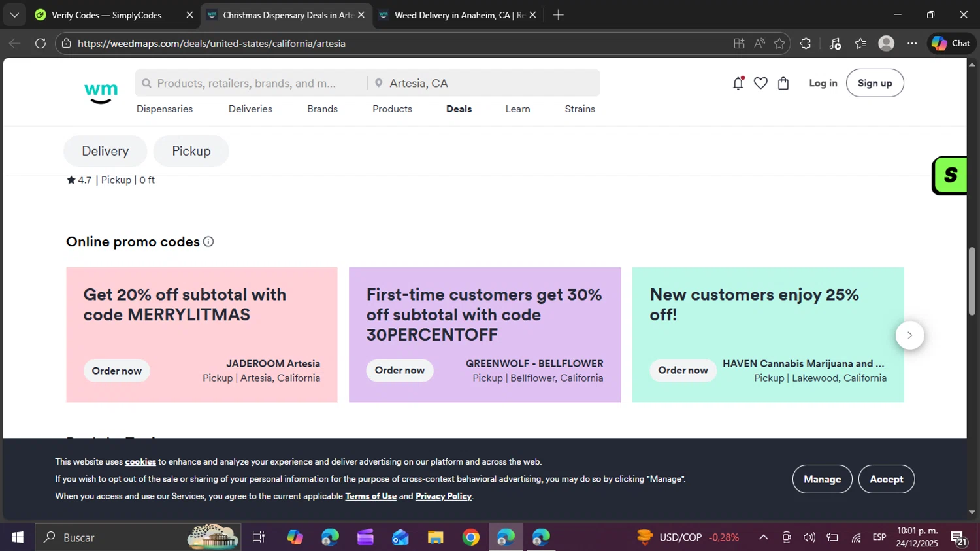The image size is (980, 551).
Task: Open the browser apps grid icon
Action: tap(739, 43)
